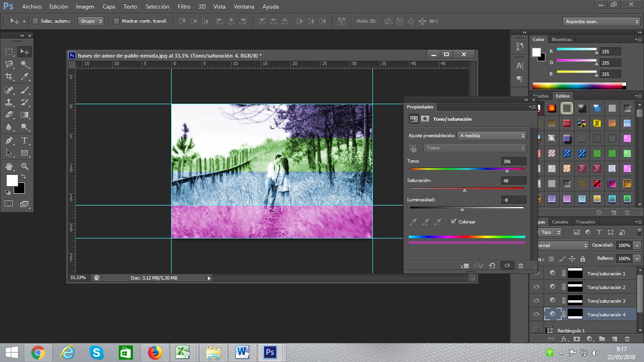Open the Ventana menu
The width and height of the screenshot is (644, 362).
point(244,7)
